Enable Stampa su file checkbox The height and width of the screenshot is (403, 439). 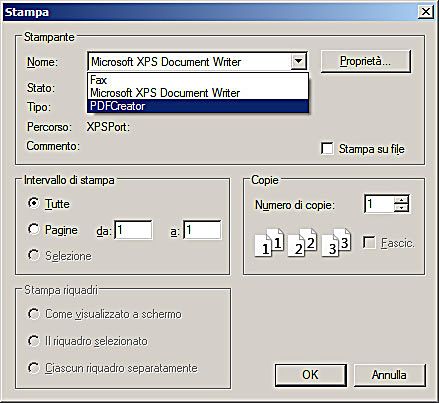click(327, 148)
